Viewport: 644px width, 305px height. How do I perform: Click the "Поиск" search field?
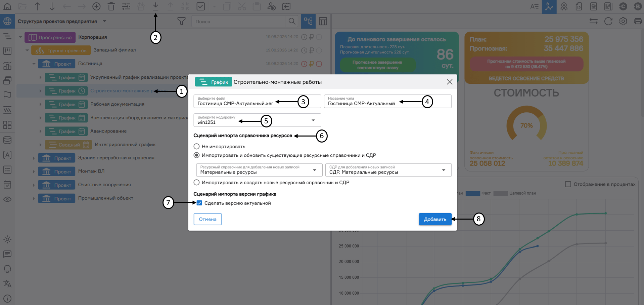tap(239, 21)
